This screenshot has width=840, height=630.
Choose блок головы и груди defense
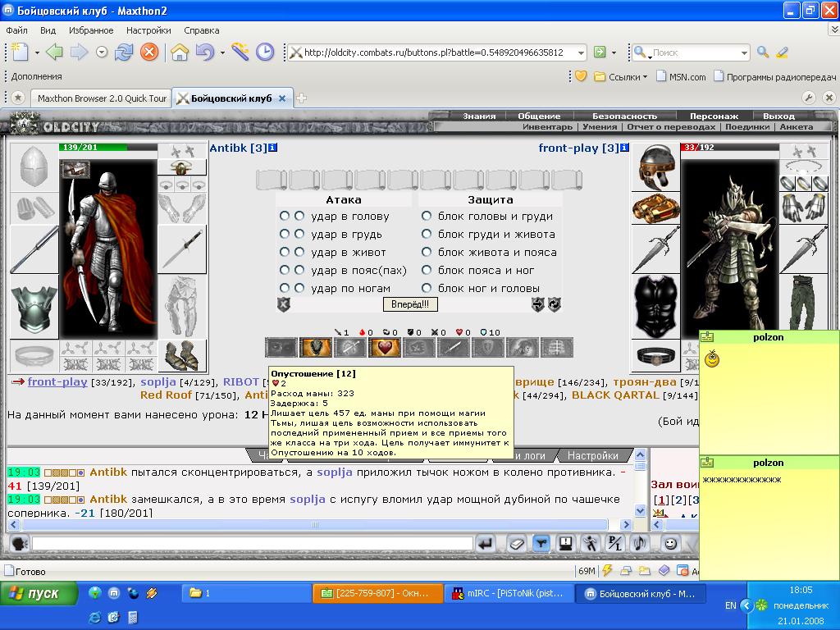click(427, 216)
